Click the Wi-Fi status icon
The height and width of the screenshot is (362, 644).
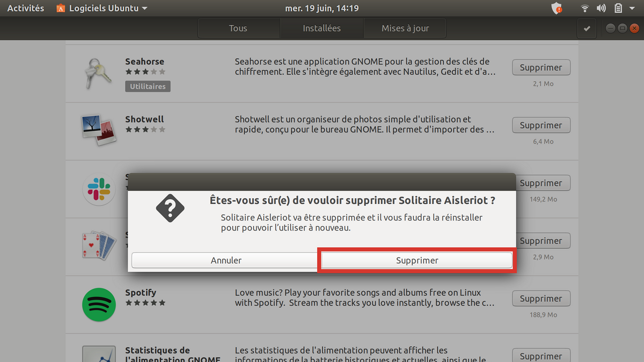click(585, 9)
